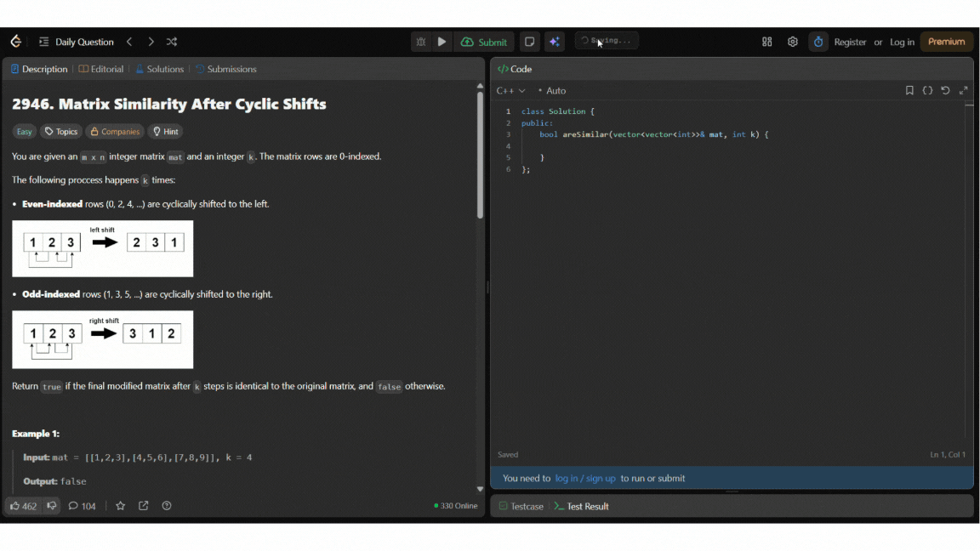The width and height of the screenshot is (980, 551).
Task: Click the class Solution code line
Action: tap(558, 111)
